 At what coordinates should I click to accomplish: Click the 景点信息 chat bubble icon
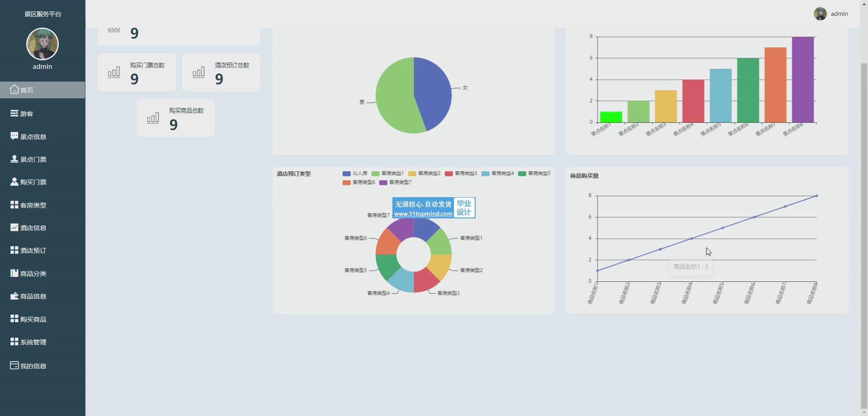[x=14, y=136]
